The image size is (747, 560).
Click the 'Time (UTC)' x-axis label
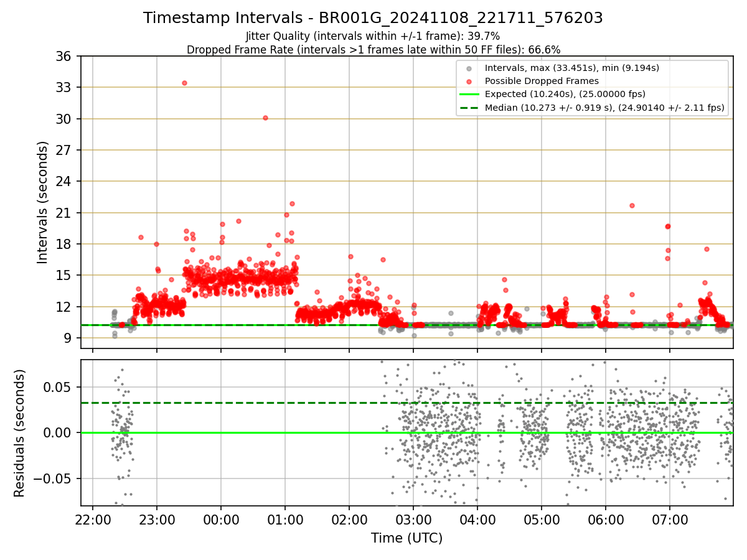tap(406, 538)
